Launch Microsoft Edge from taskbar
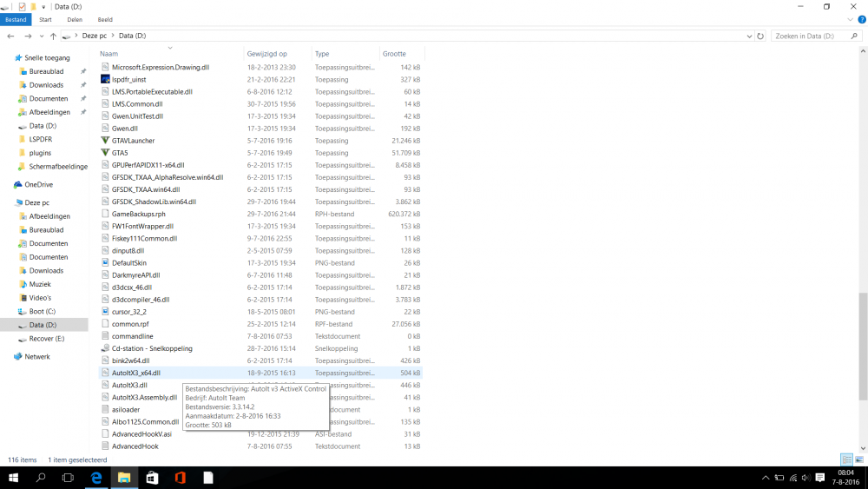The image size is (868, 489). coord(96,478)
